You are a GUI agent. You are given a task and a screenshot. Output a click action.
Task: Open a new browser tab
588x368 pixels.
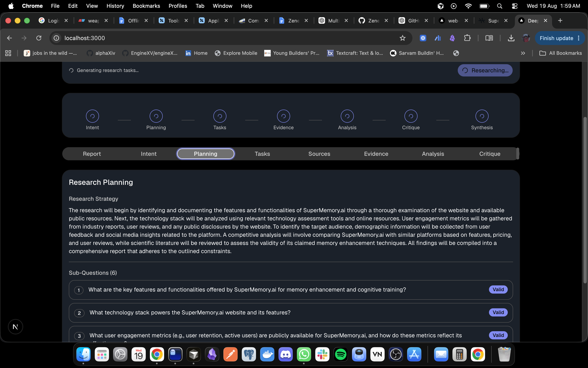[560, 21]
